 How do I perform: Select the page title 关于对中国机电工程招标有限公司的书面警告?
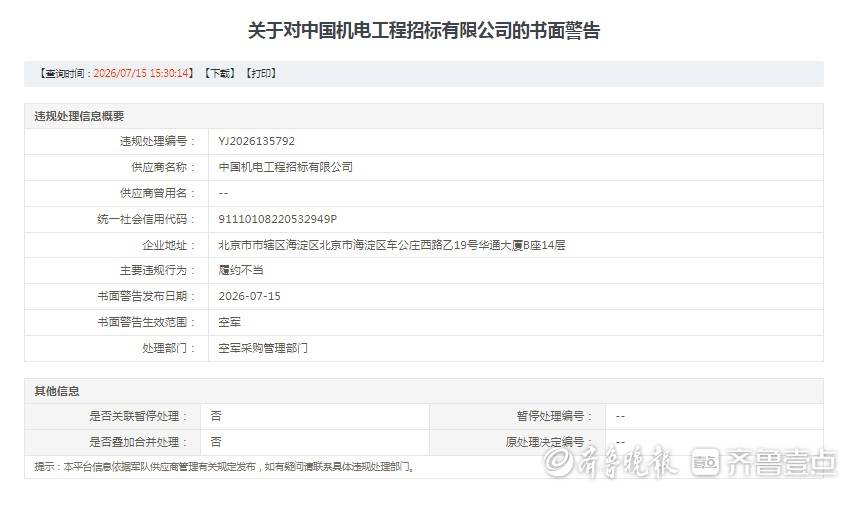tap(424, 30)
